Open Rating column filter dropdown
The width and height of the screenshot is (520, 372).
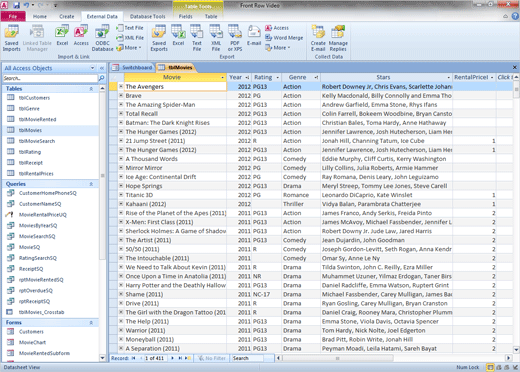tap(277, 77)
